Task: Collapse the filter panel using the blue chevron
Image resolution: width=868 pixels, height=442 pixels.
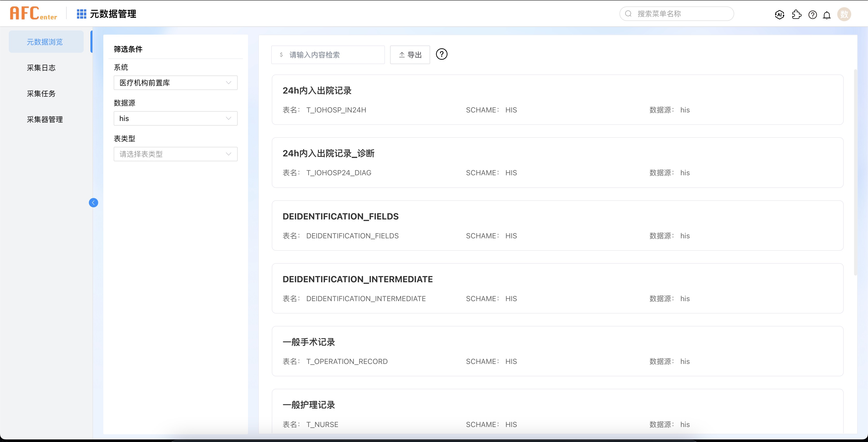Action: [93, 202]
